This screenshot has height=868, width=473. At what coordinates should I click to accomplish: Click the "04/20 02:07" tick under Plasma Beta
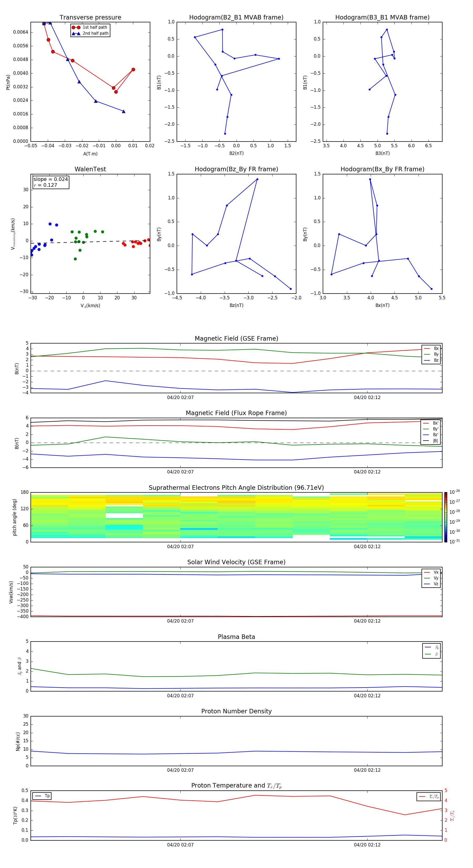(x=181, y=695)
